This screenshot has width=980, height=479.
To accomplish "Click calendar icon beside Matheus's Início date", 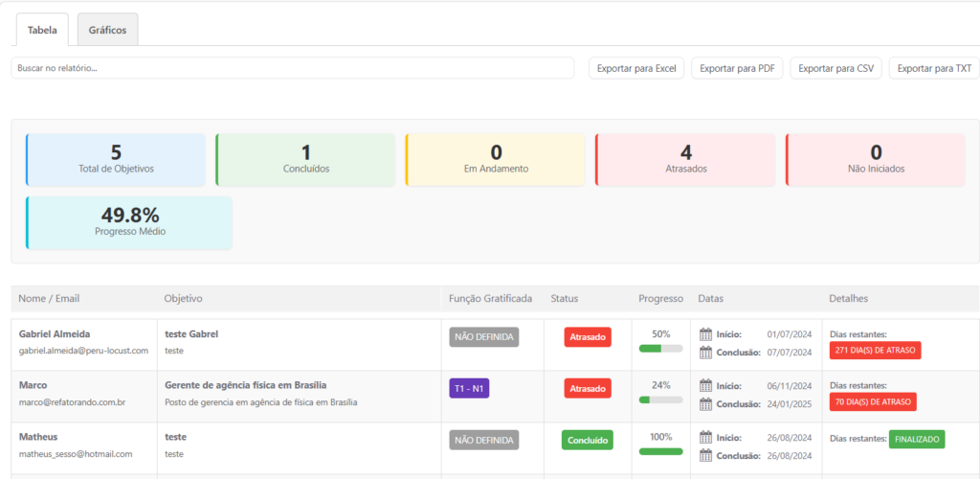I will click(x=706, y=438).
